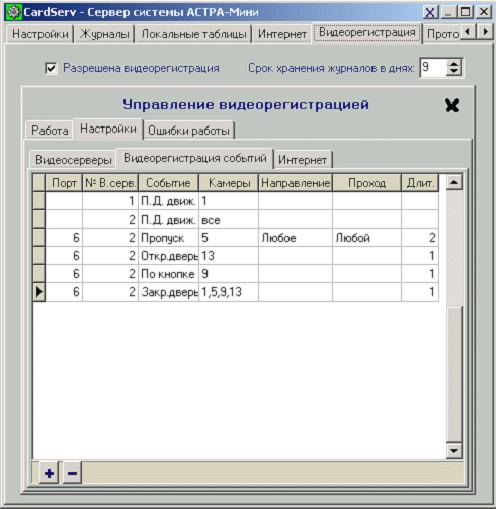
Task: Decrease the log storage days value
Action: [x=454, y=72]
